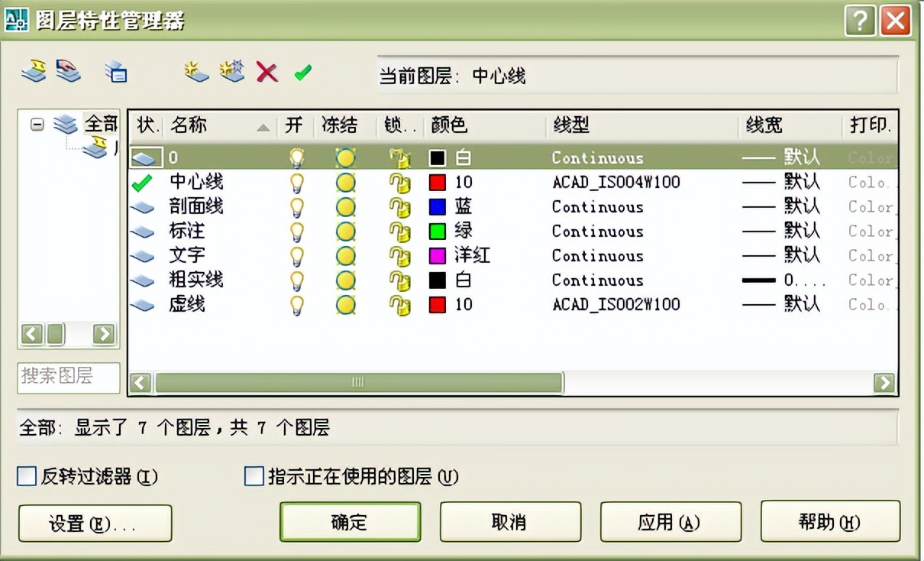Screen dimensions: 924x561
Task: Click the red color swatch of 中心线 layer
Action: 438,182
